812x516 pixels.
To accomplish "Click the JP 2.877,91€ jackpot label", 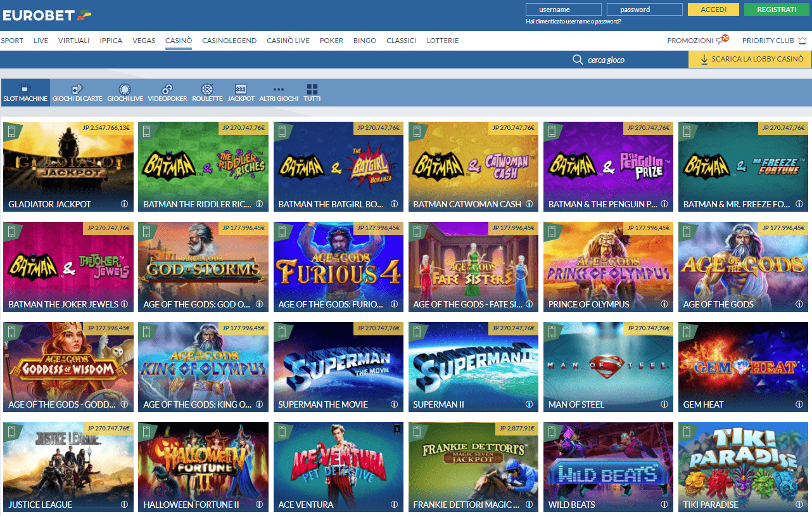I will coord(517,429).
